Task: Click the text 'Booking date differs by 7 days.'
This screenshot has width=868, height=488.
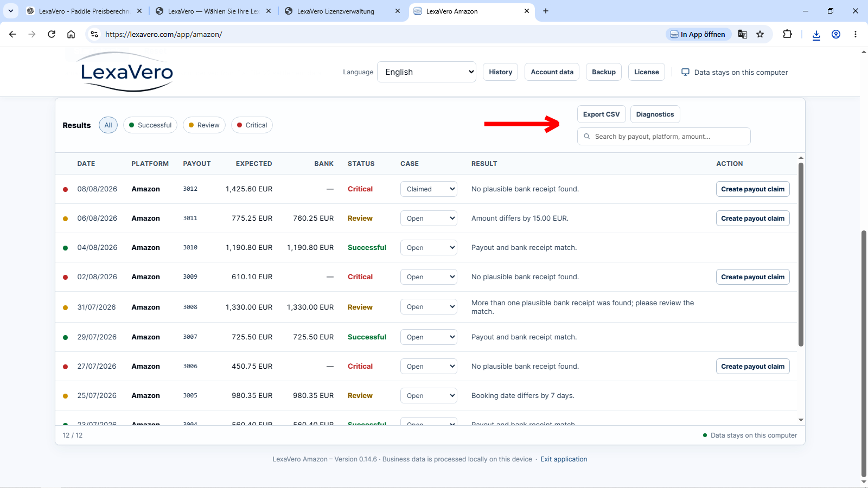Action: [523, 396]
